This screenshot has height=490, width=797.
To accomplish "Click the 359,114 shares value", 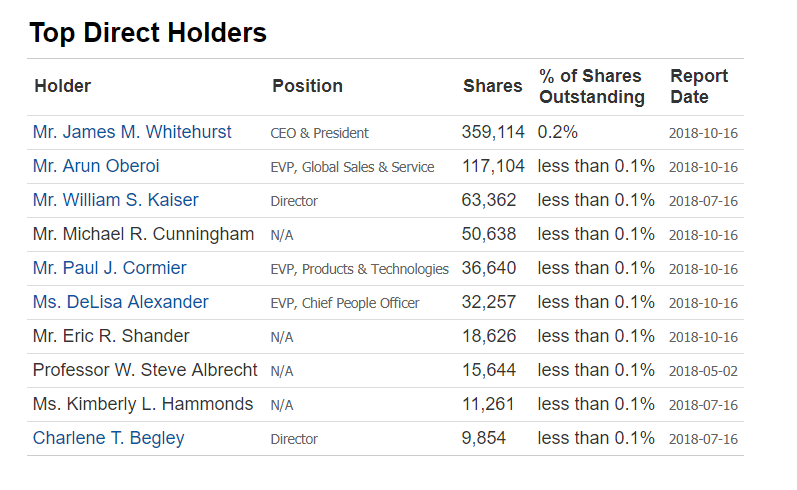I will tap(493, 132).
